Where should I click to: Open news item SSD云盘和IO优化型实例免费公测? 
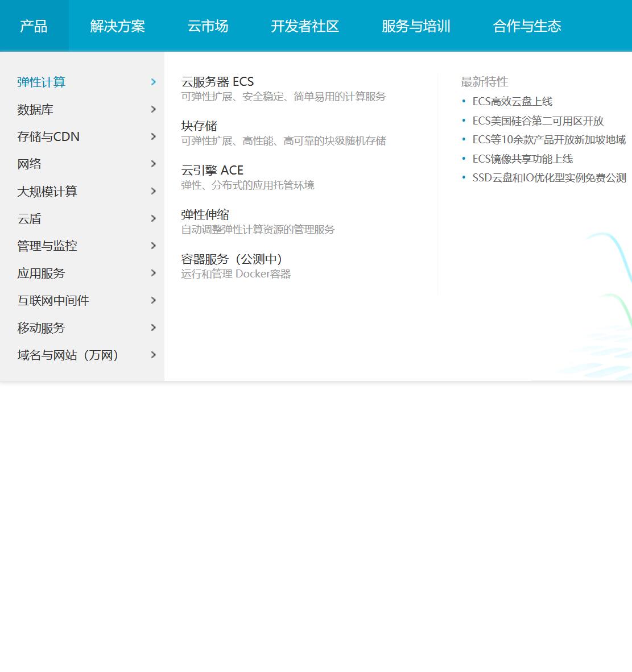550,177
